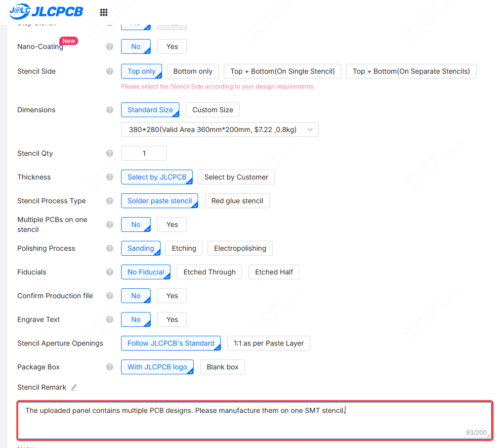Select Bottom only stencil side
This screenshot has width=501, height=448.
pyautogui.click(x=193, y=71)
